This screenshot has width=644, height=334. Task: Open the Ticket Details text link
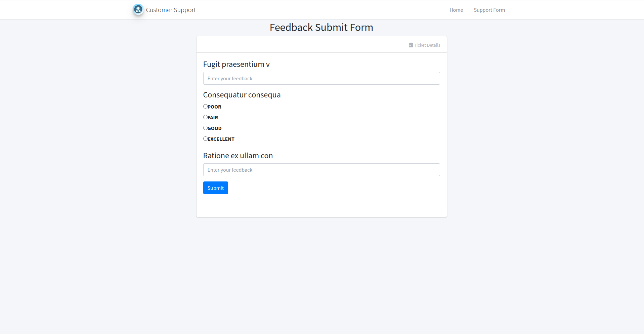click(427, 45)
